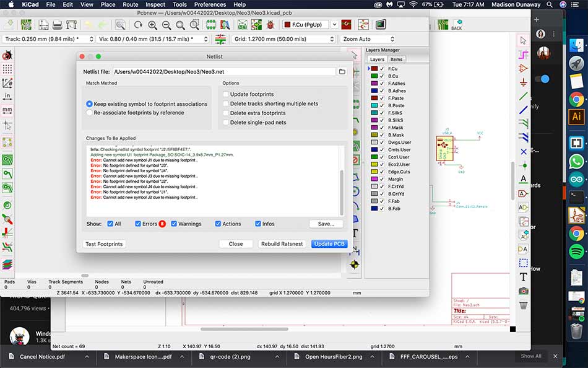This screenshot has height=368, width=588.
Task: Click the F.Paste layer color swatch
Action: tap(374, 98)
